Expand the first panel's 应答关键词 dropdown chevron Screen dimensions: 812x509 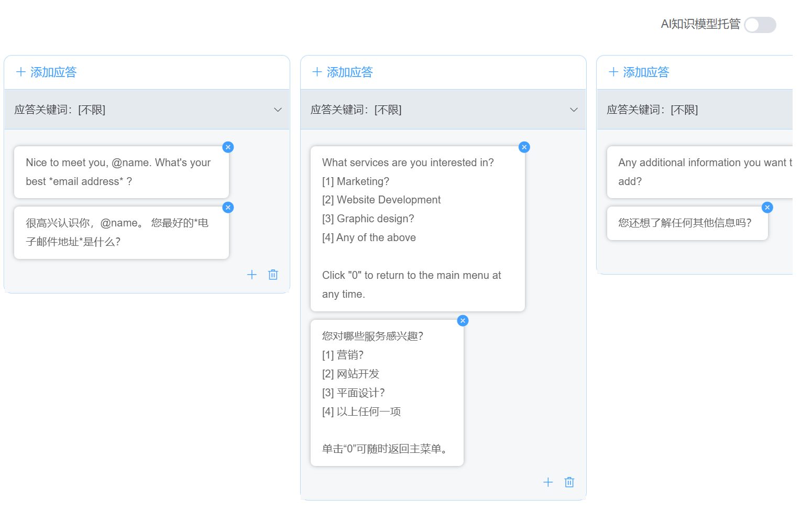(x=278, y=110)
